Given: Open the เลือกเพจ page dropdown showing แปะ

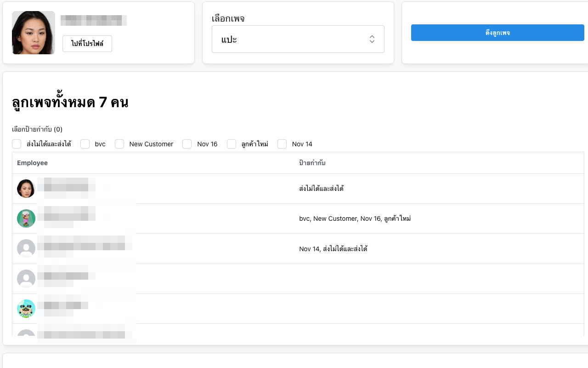Looking at the screenshot, I should click(298, 39).
